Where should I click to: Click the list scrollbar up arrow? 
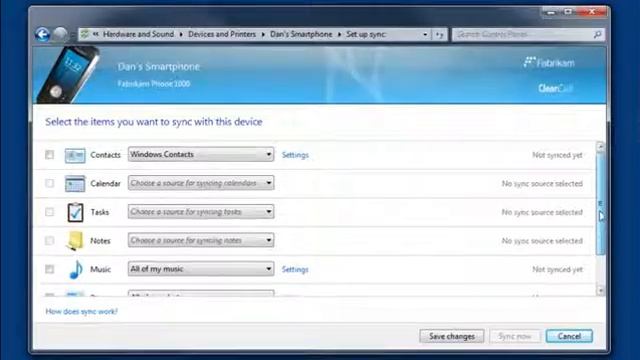pos(600,146)
